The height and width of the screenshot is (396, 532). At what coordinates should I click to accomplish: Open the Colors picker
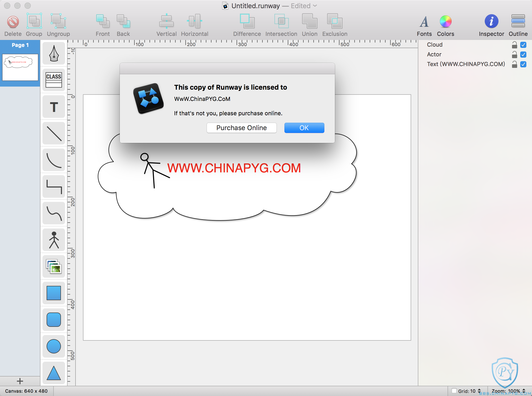pos(445,22)
